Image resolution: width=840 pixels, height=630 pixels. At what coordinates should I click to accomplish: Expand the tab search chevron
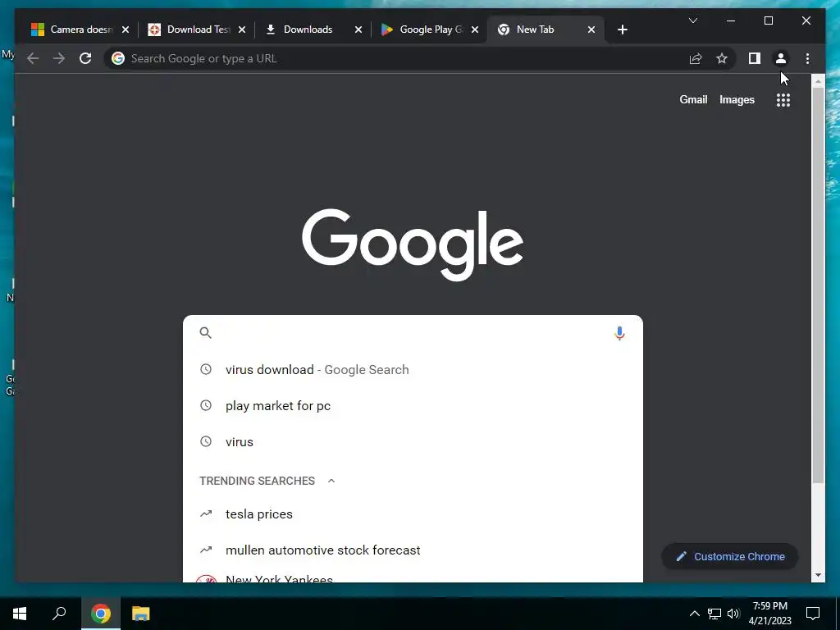tap(692, 21)
